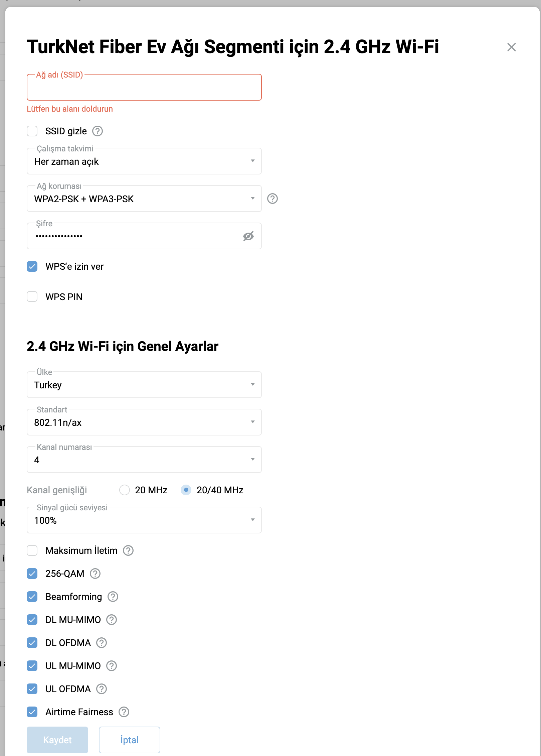Click help icon next to UL OFDMA
The width and height of the screenshot is (541, 756).
click(x=102, y=689)
